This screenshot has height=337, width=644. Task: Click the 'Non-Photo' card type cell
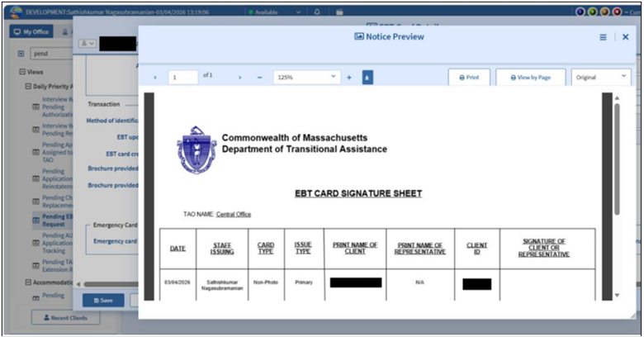[x=266, y=282]
